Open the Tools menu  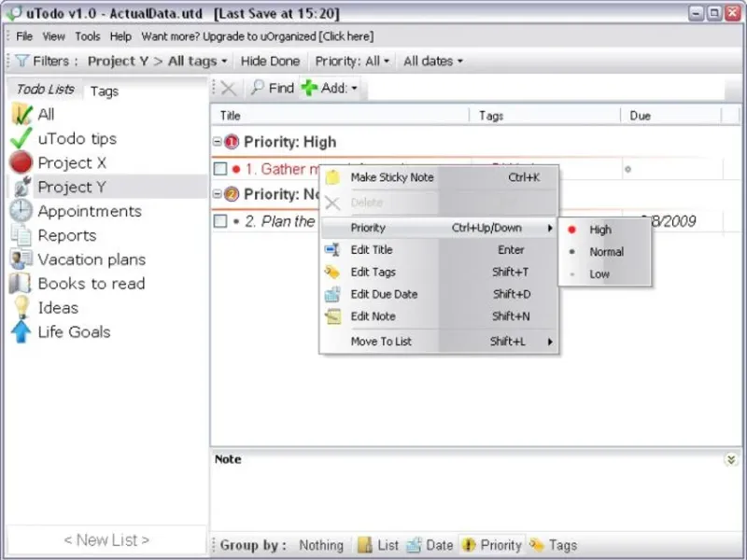(x=88, y=36)
